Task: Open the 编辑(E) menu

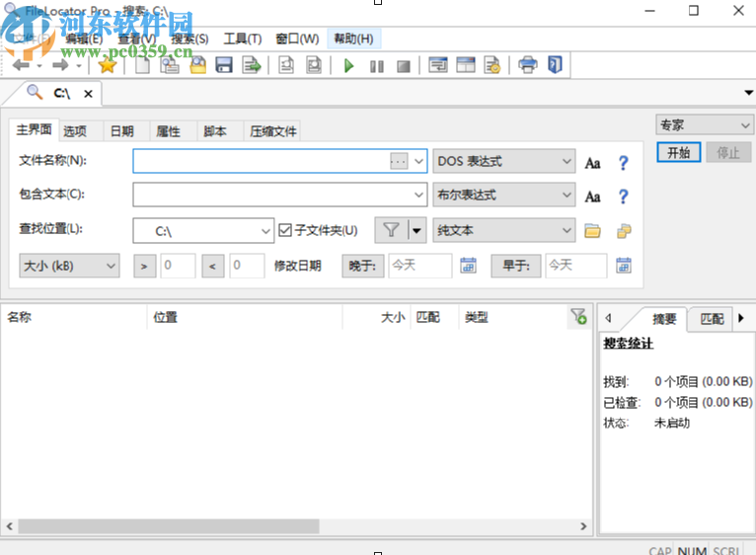Action: (x=84, y=40)
